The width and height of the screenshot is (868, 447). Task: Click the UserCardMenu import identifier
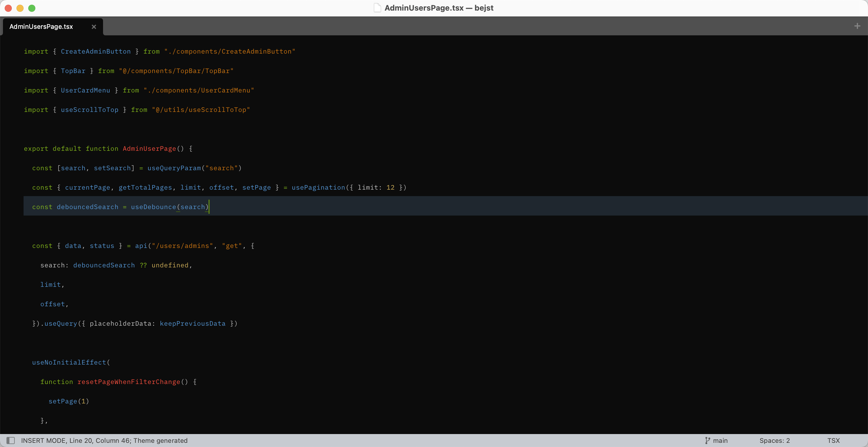coord(85,90)
